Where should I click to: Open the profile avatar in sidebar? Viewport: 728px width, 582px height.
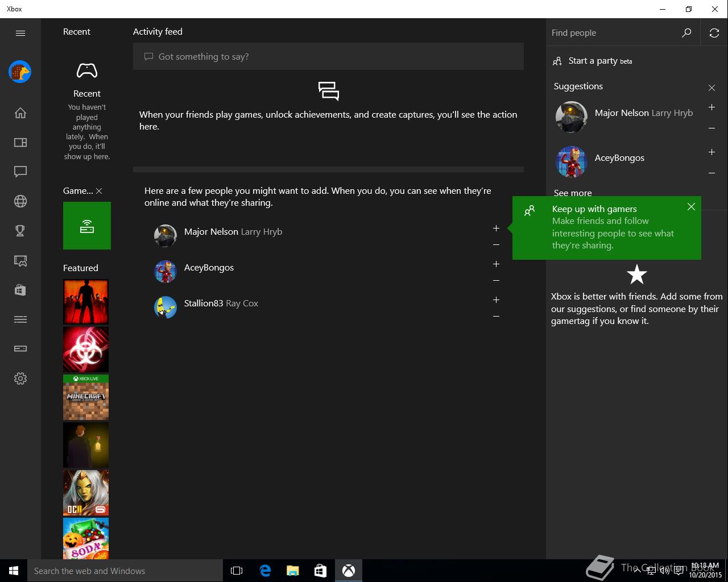click(x=20, y=72)
